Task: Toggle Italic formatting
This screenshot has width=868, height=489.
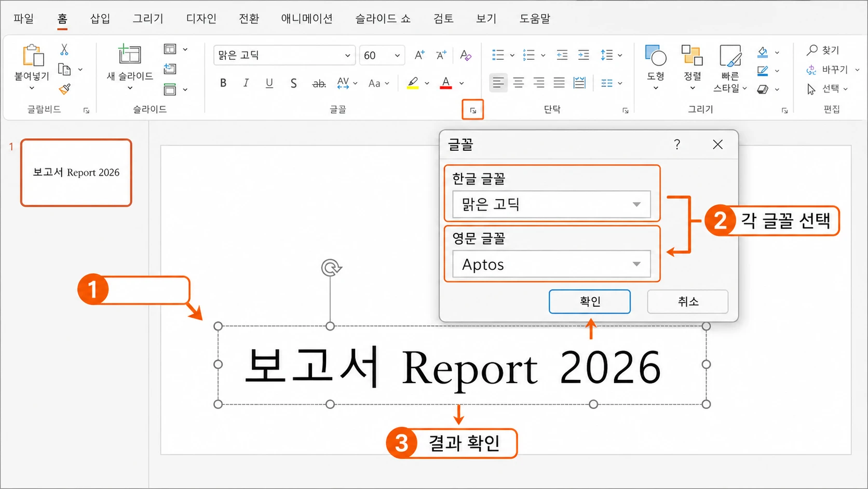Action: [246, 83]
